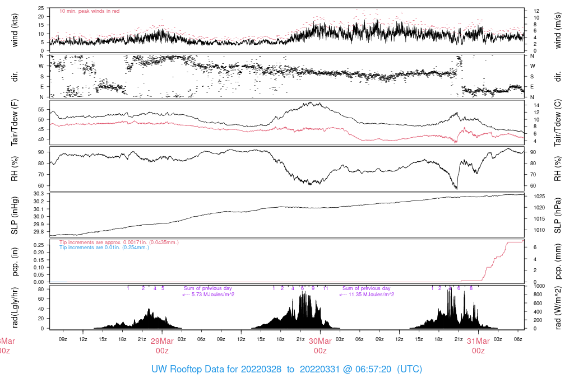
Task: Click the first '09z' time axis label
Action: (63, 339)
